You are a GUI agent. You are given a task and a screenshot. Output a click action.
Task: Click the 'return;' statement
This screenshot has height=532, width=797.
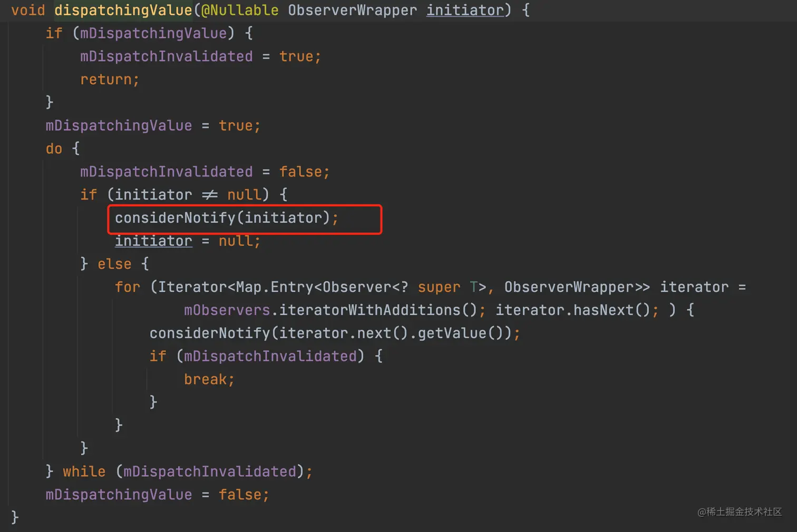(x=110, y=80)
